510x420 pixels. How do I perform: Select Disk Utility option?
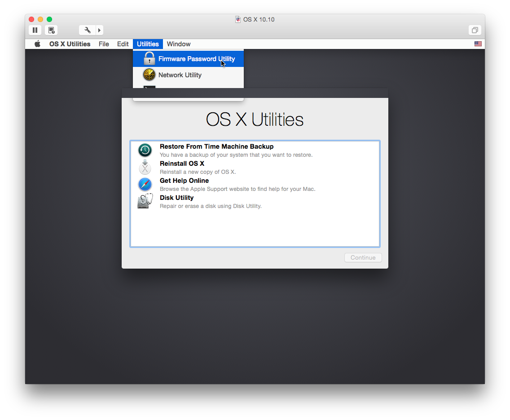pos(255,201)
